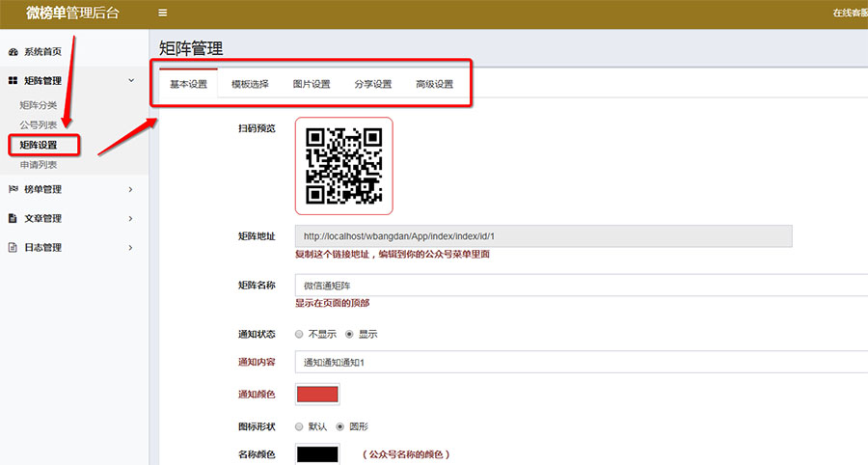Go to 系统首页 menu item
The image size is (868, 465).
pos(42,52)
